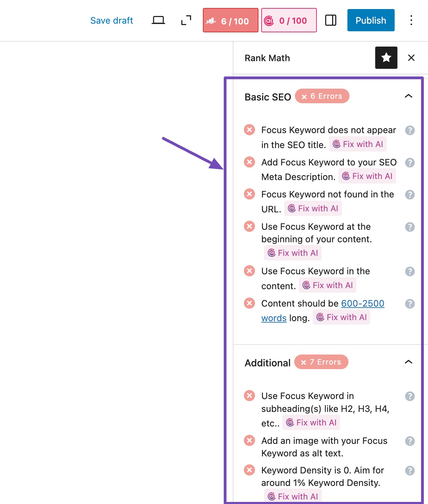The height and width of the screenshot is (504, 428).
Task: Fix the SEO title keyword with AI
Action: [x=358, y=144]
